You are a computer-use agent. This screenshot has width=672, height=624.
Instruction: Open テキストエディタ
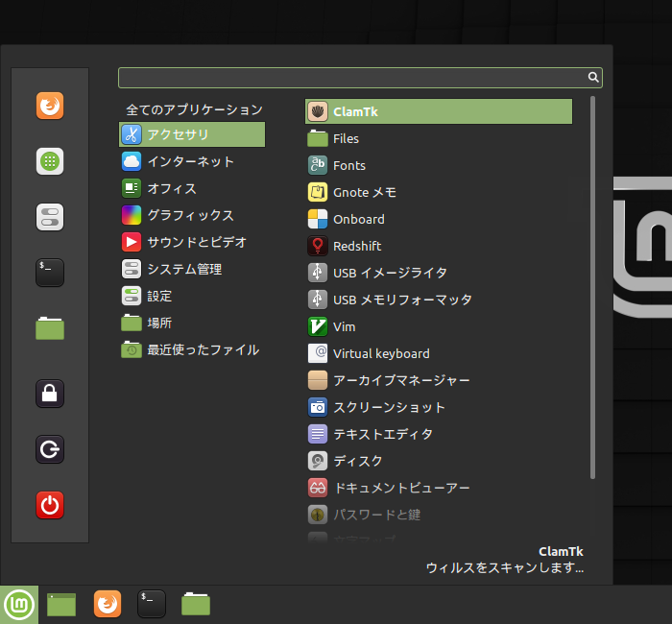coord(439,434)
